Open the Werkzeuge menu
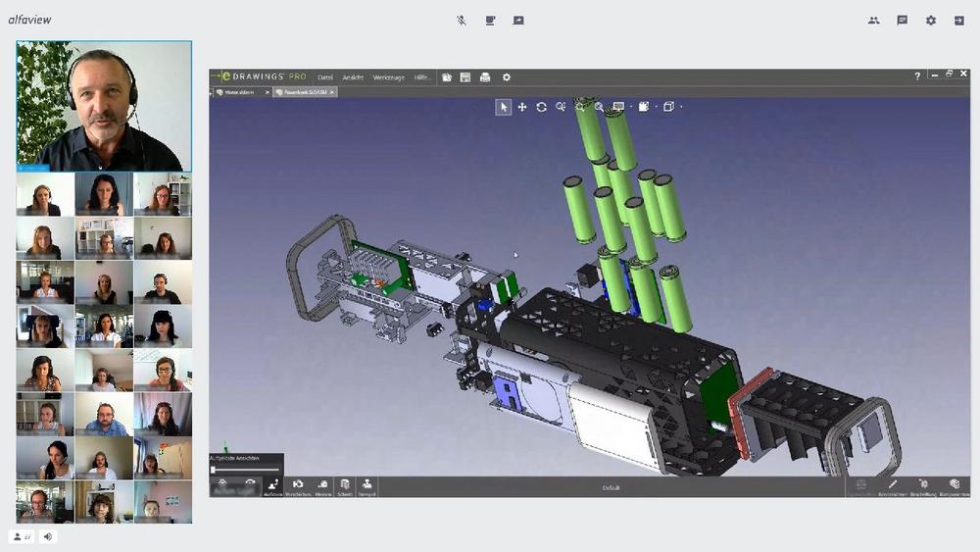This screenshot has height=552, width=980. point(388,77)
